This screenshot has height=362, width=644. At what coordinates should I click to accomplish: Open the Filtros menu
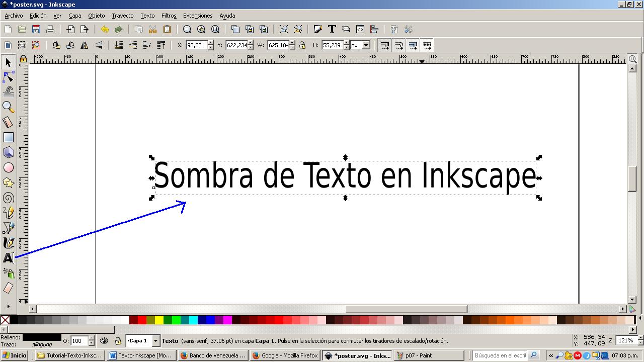coord(169,16)
